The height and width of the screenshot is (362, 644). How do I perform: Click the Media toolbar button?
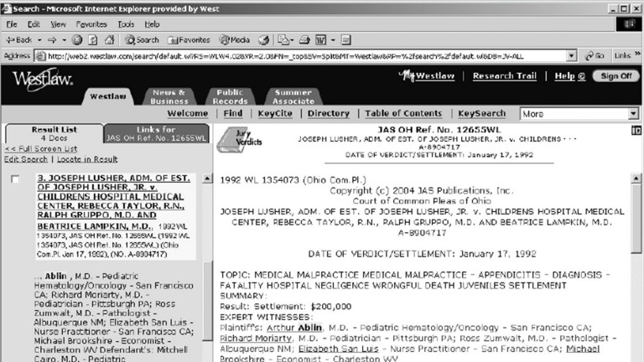[x=235, y=39]
